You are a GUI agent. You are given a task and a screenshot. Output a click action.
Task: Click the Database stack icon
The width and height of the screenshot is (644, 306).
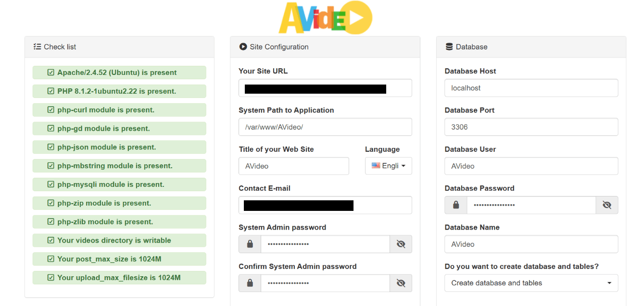pyautogui.click(x=449, y=47)
